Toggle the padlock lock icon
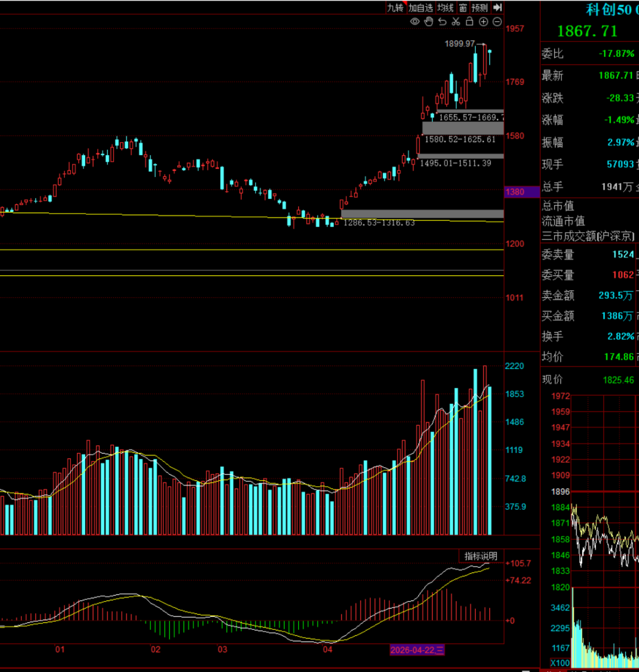Image resolution: width=639 pixels, height=672 pixels. (x=469, y=21)
